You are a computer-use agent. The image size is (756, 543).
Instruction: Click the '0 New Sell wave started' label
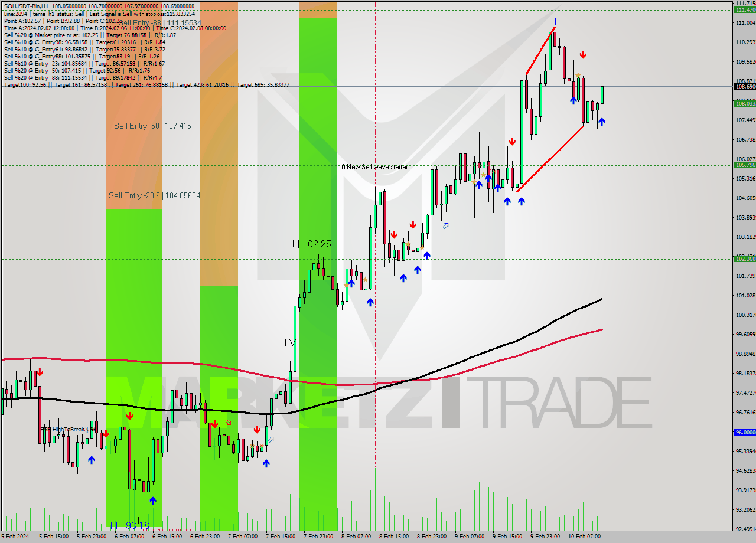[x=375, y=167]
